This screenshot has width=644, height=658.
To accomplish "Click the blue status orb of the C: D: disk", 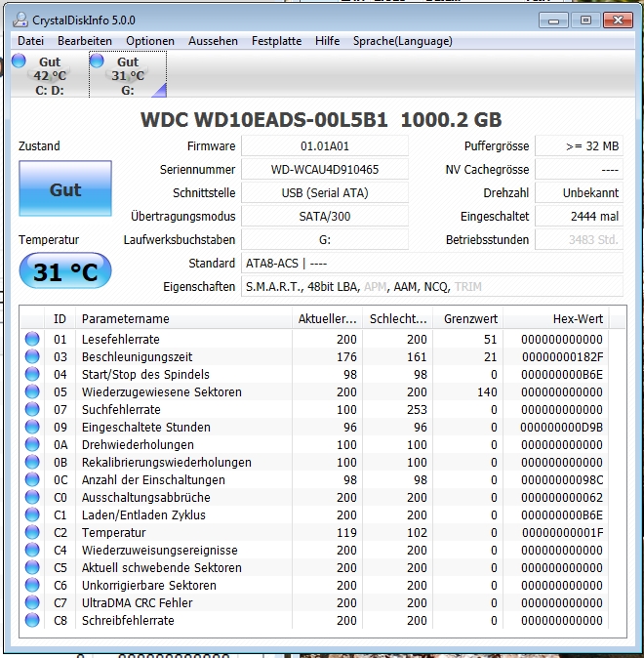I will [19, 61].
